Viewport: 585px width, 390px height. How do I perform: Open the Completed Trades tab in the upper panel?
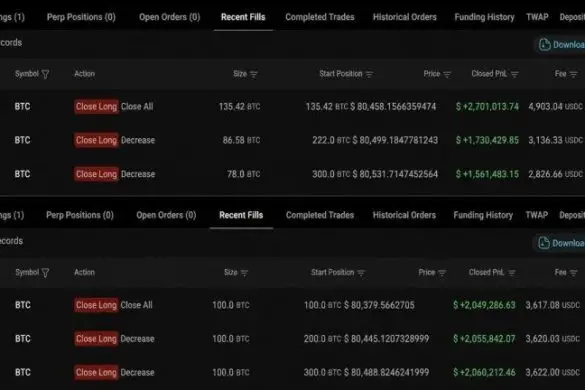320,17
